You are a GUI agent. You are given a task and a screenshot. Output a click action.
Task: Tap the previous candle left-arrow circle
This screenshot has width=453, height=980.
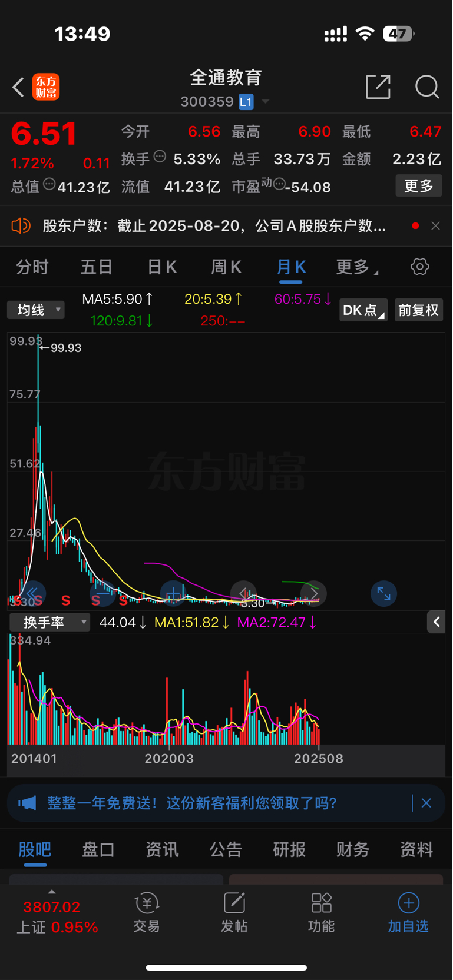(x=243, y=593)
